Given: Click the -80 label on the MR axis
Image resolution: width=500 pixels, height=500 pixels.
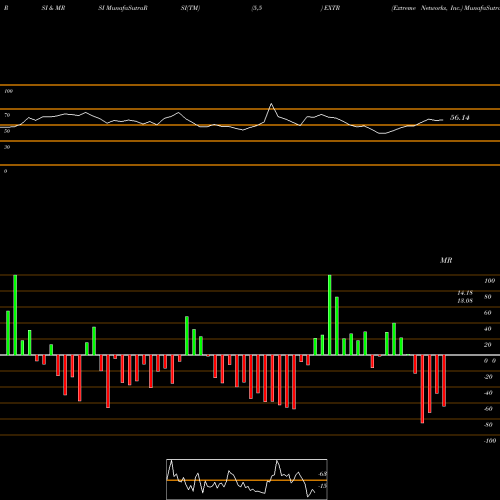Looking at the screenshot, I should (x=488, y=425).
